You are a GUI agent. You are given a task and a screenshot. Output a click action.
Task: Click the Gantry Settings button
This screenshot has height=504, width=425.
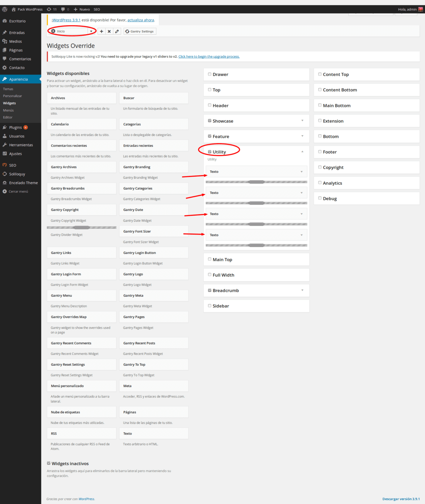pos(140,31)
